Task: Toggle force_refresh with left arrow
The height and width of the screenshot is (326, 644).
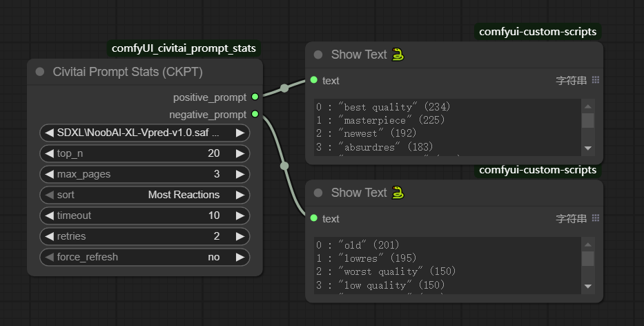Action: [49, 257]
